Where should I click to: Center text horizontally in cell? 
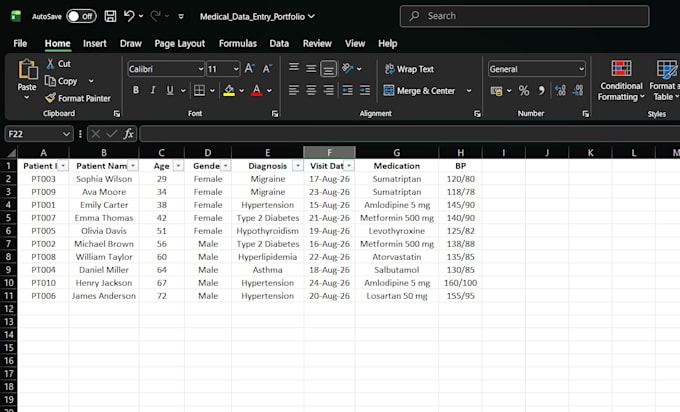pyautogui.click(x=311, y=90)
